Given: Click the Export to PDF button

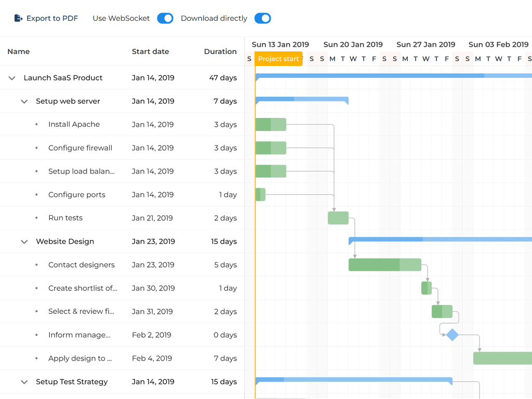Looking at the screenshot, I should [46, 18].
